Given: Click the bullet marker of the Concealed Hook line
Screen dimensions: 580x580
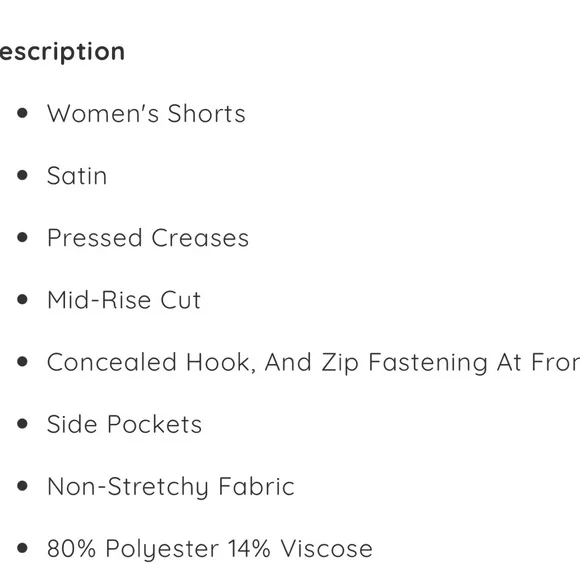Looking at the screenshot, I should point(23,361).
